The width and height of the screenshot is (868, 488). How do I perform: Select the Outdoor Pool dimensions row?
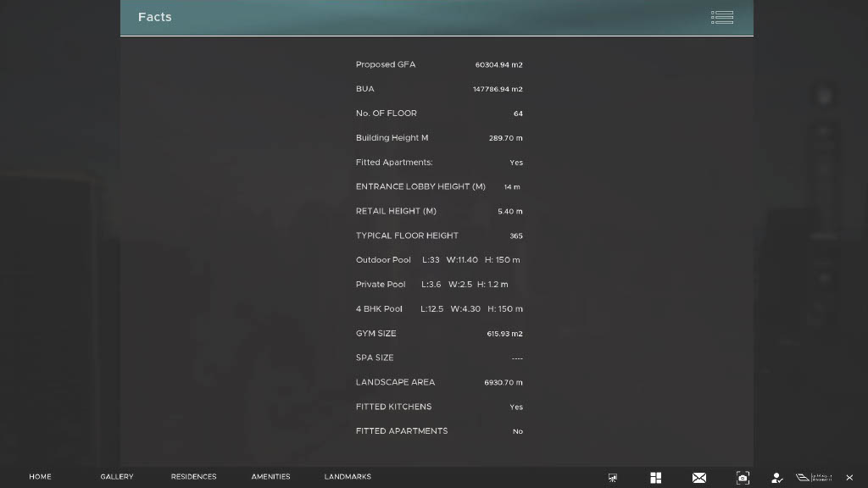(x=438, y=260)
